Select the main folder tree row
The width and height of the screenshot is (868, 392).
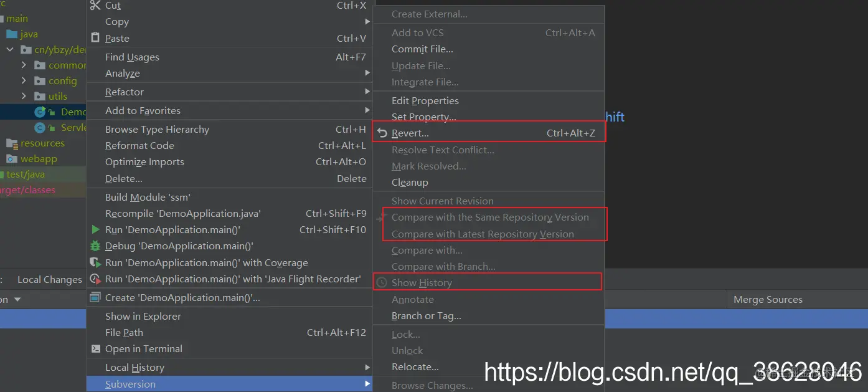43,19
